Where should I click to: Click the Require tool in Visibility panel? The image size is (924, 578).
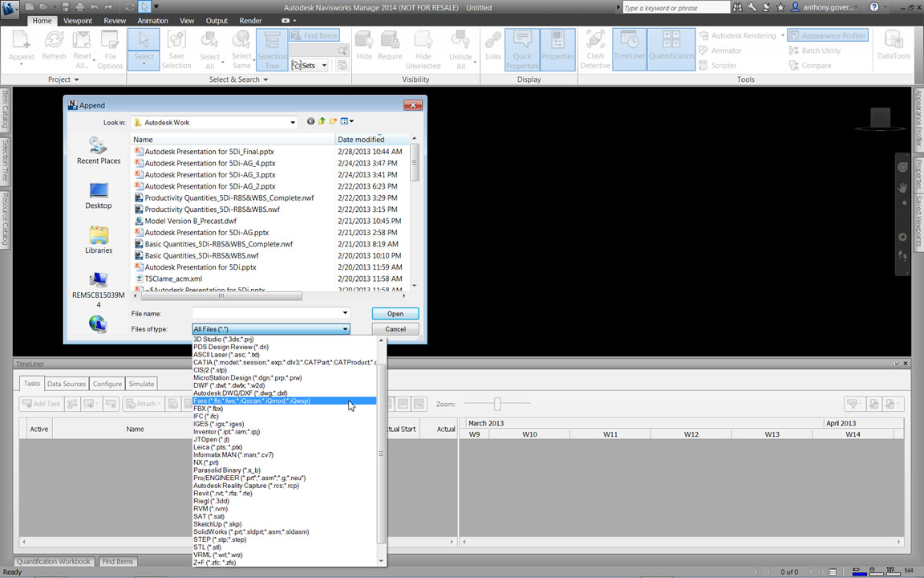[x=390, y=46]
